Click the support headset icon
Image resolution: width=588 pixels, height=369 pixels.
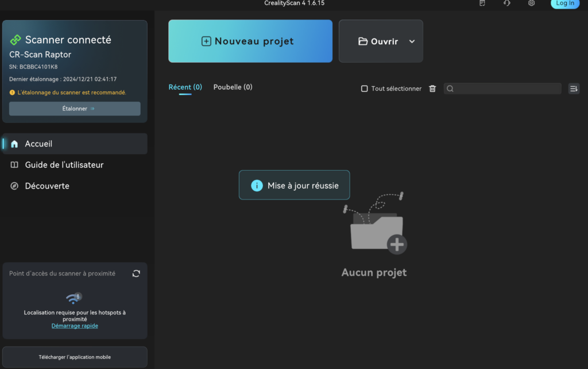(506, 3)
